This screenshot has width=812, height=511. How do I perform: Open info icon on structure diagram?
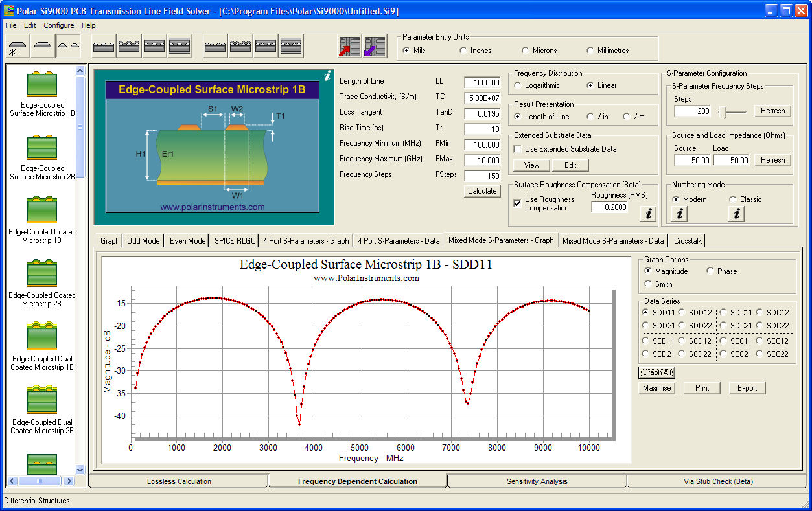327,76
